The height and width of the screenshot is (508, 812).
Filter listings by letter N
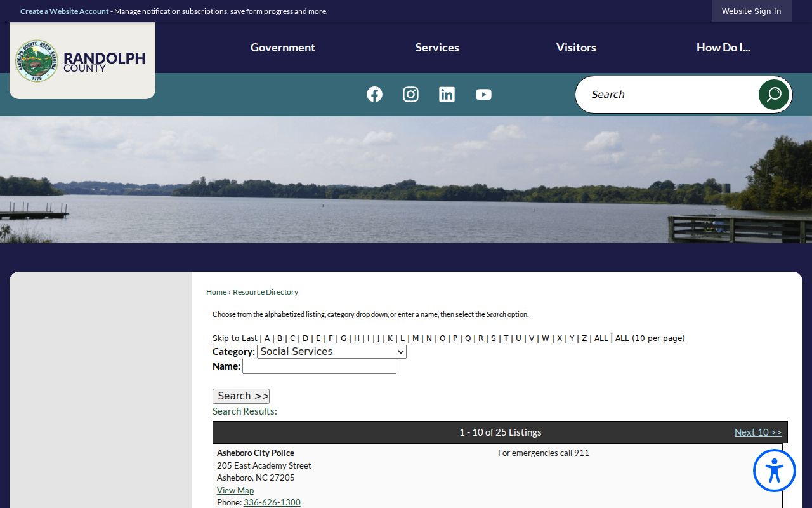pyautogui.click(x=429, y=338)
